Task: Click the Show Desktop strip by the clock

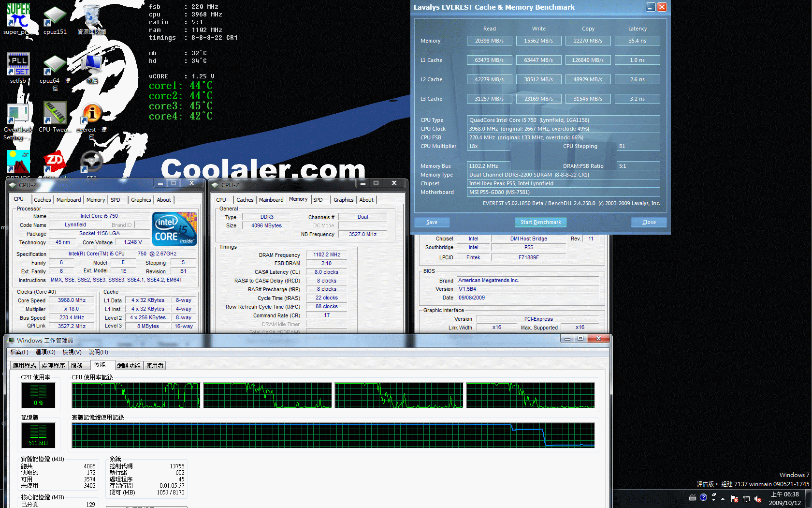Action: [x=809, y=499]
